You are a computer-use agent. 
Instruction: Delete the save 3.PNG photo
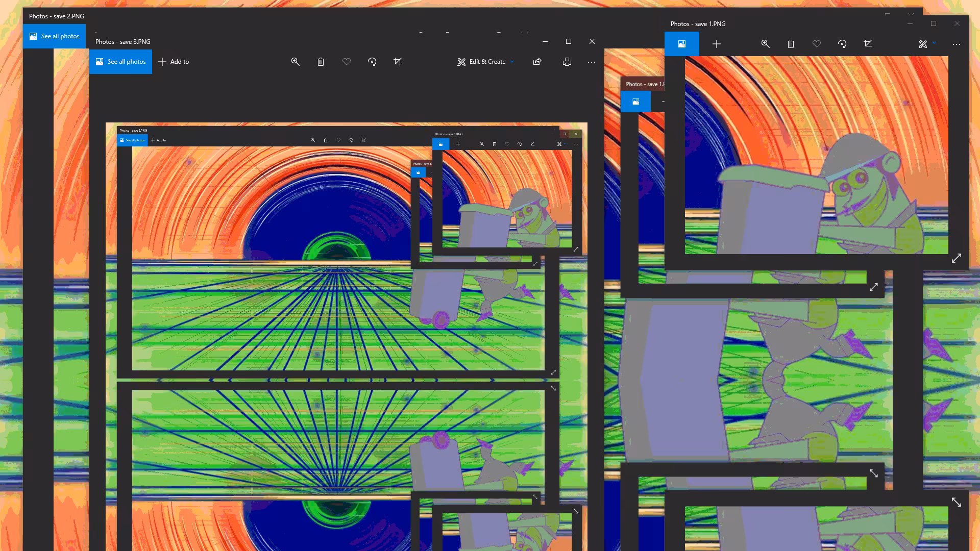321,62
